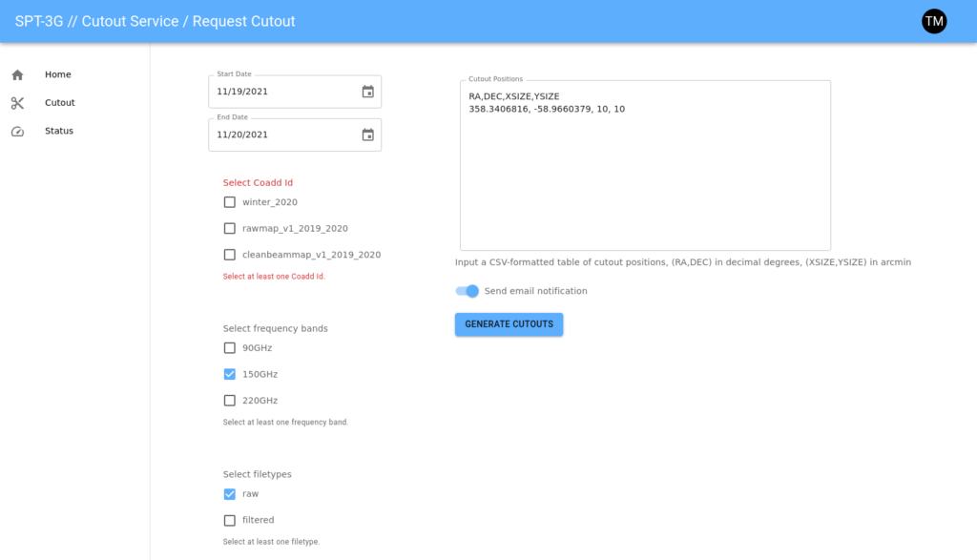The width and height of the screenshot is (977, 560).
Task: Go to Home in the sidebar
Action: click(x=58, y=74)
